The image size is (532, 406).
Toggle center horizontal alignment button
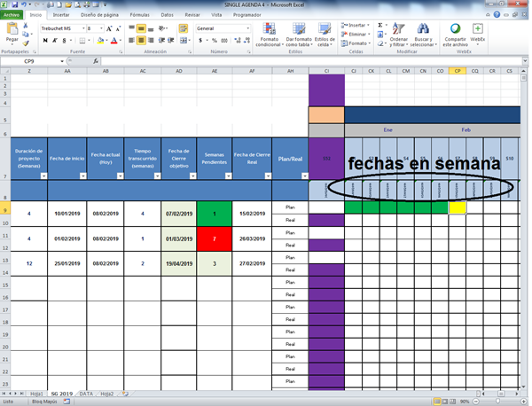coord(141,41)
